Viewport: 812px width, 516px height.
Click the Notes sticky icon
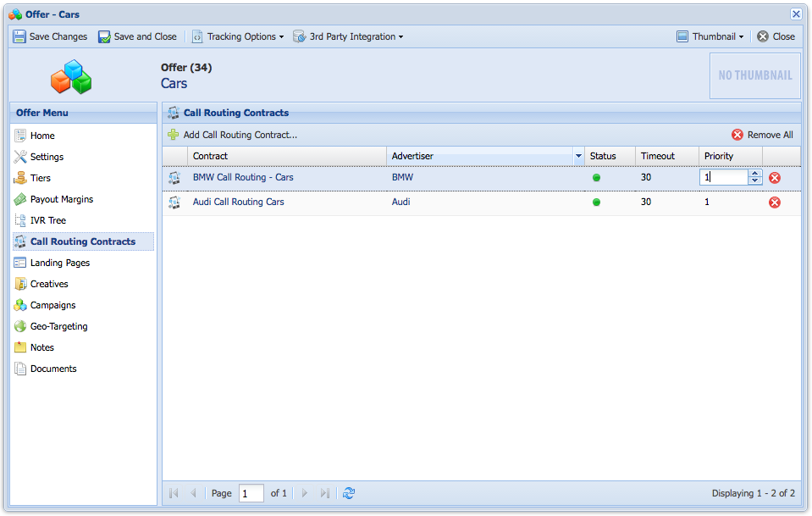(x=20, y=347)
